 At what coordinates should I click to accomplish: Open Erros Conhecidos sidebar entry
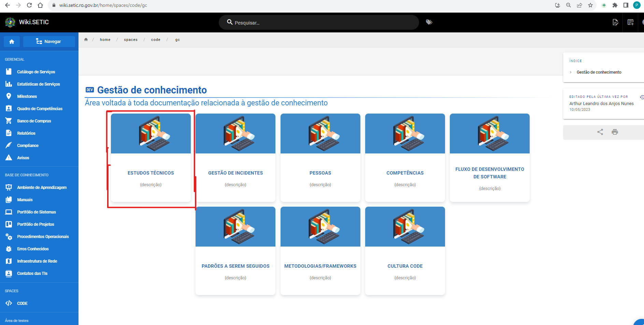click(x=33, y=249)
